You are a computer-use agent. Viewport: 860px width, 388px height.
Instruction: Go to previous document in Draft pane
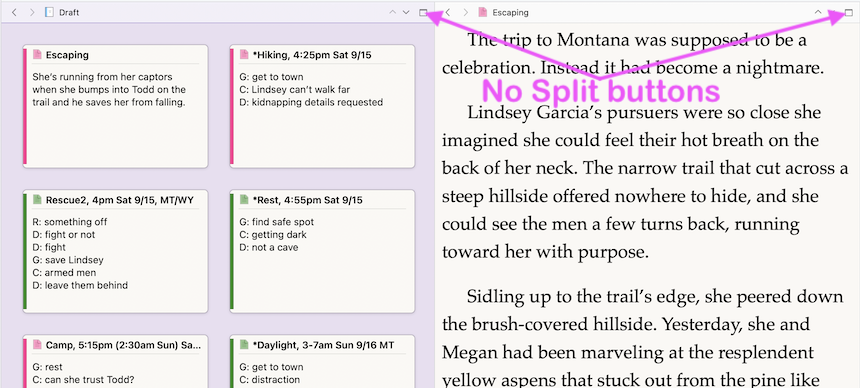pyautogui.click(x=392, y=12)
